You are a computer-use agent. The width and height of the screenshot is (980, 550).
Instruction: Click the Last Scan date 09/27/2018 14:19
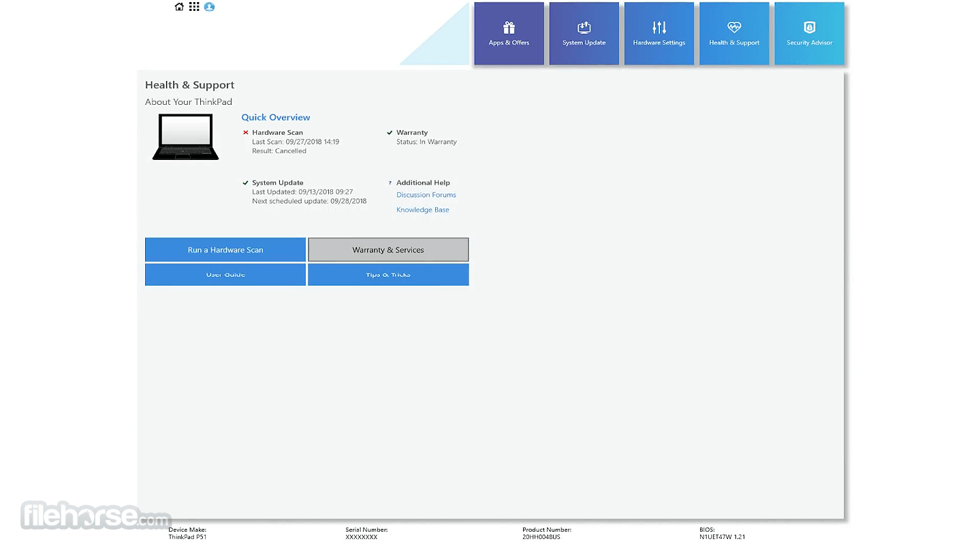coord(296,142)
